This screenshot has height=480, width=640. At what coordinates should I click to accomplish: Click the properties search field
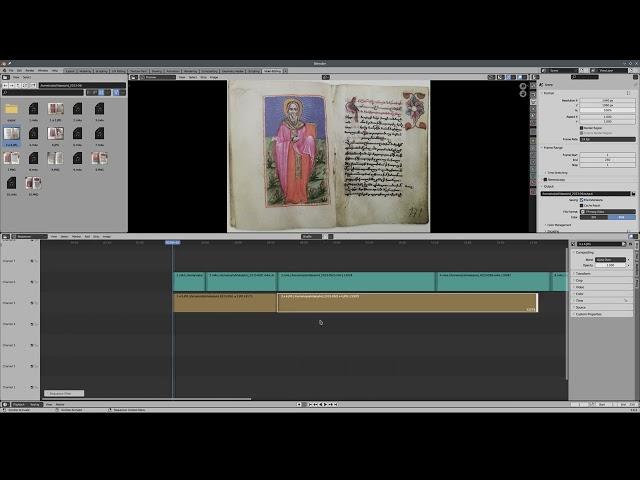pos(584,77)
